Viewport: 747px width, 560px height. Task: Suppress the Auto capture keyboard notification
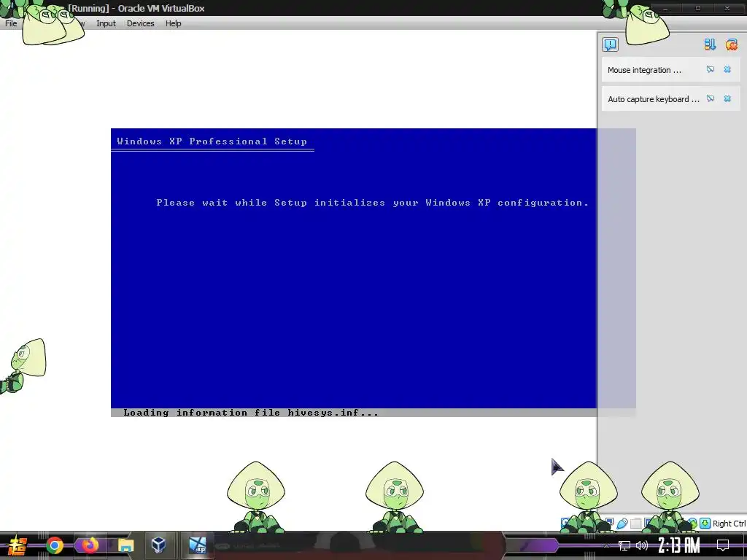coord(711,98)
